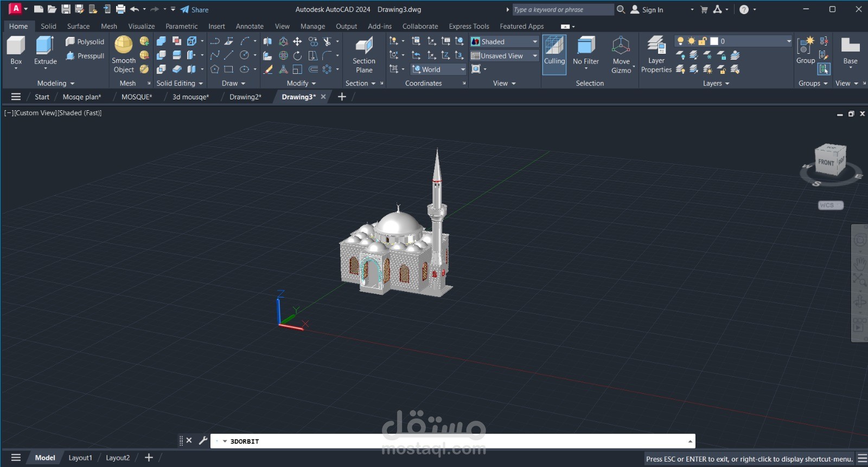
Task: Expand the layer selection dropdown
Action: coord(789,41)
